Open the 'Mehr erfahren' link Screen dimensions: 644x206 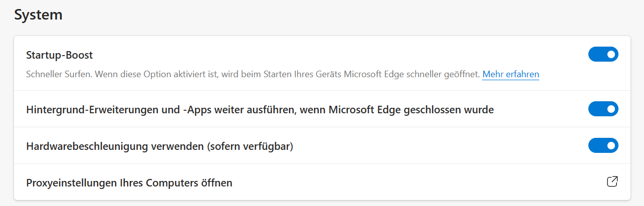tap(511, 74)
